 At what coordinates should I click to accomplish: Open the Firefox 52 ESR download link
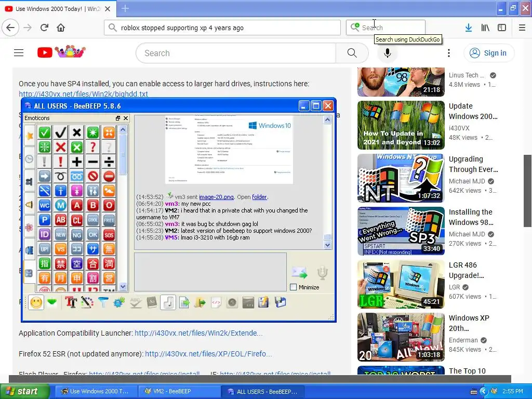(208, 354)
